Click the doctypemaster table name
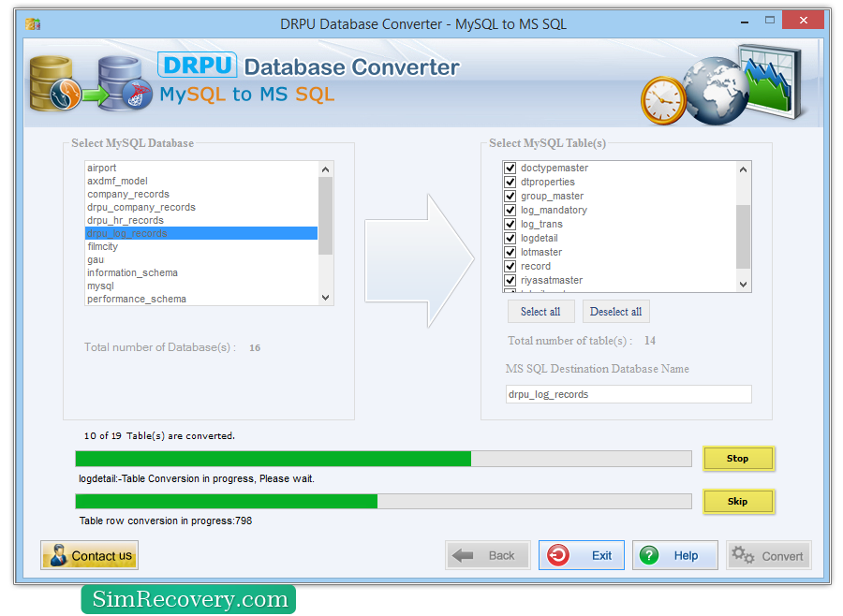Image resolution: width=843 pixels, height=616 pixels. (555, 168)
